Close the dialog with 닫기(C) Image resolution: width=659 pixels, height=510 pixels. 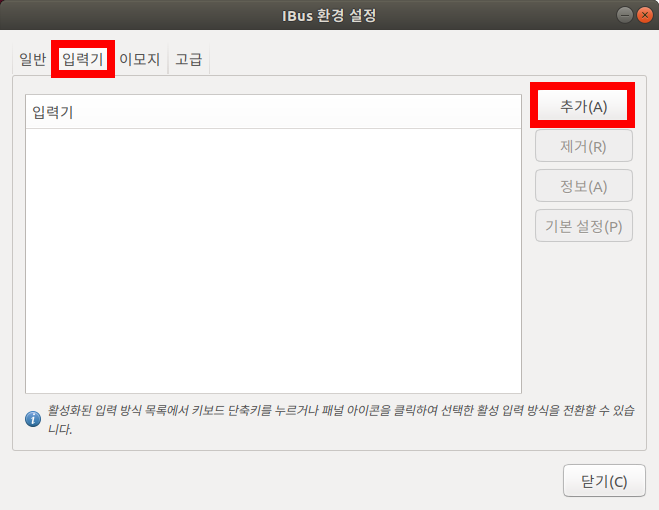point(604,481)
